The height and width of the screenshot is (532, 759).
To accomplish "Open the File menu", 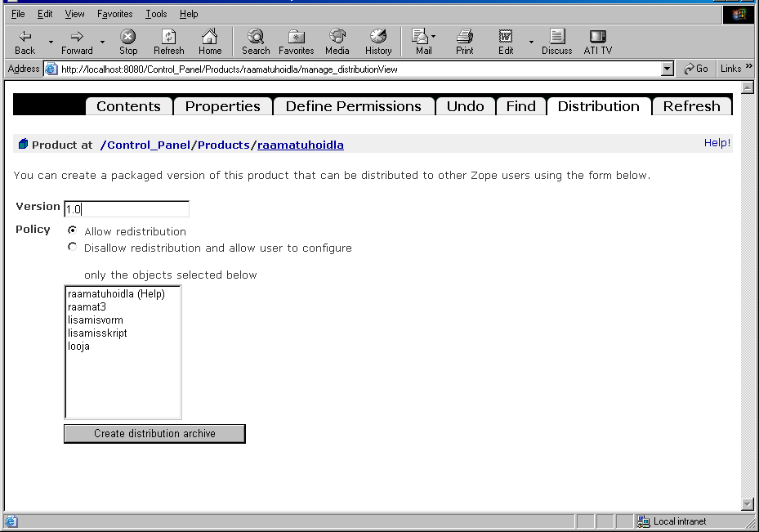I will click(x=18, y=14).
